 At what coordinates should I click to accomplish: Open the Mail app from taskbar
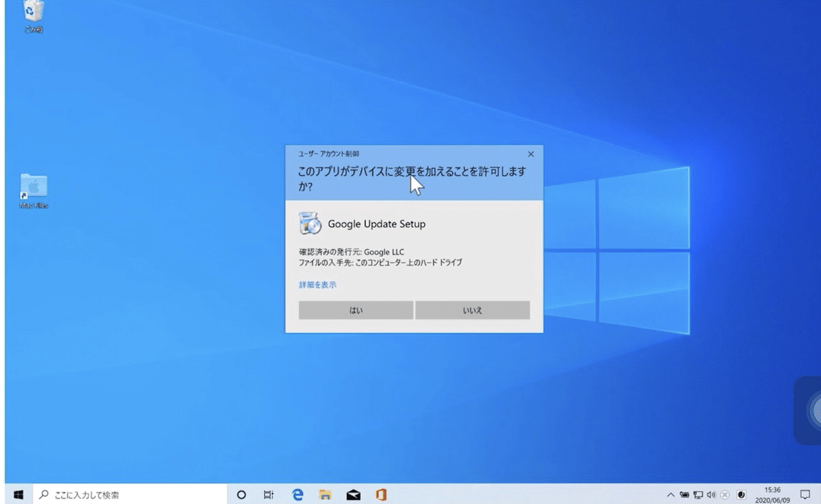point(354,494)
